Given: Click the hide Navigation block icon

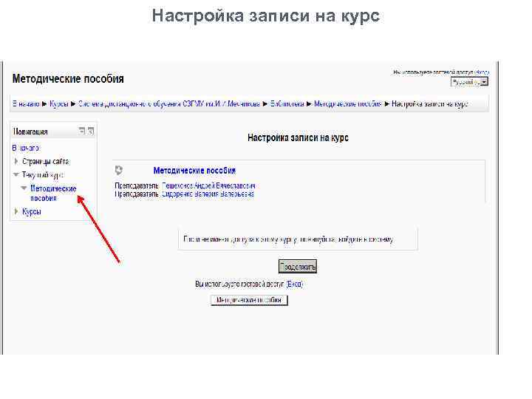Looking at the screenshot, I should 82,131.
